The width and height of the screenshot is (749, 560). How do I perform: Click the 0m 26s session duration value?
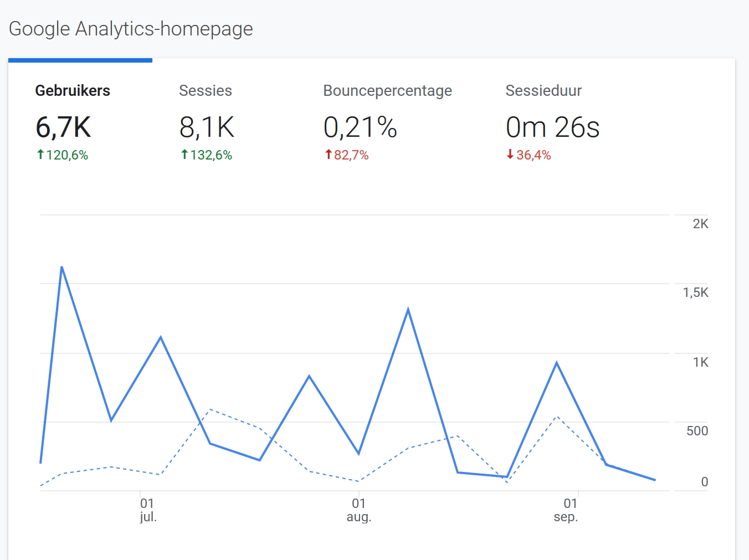click(552, 127)
